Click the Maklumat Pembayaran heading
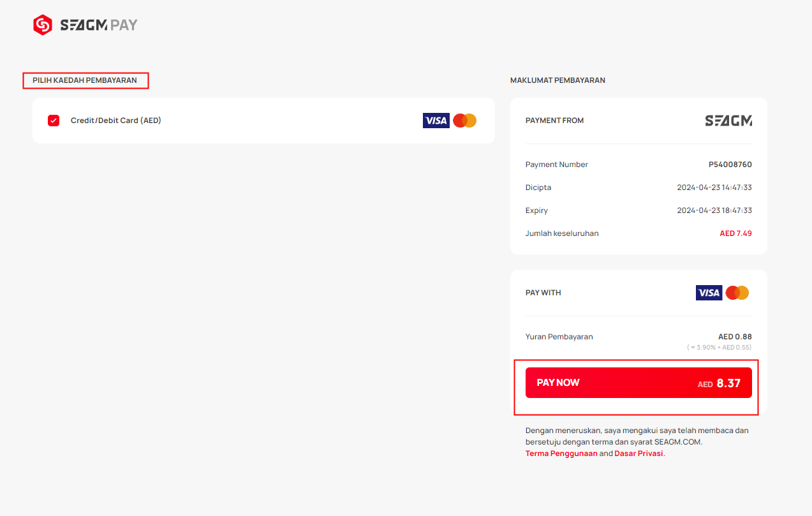This screenshot has width=812, height=516. pos(557,80)
